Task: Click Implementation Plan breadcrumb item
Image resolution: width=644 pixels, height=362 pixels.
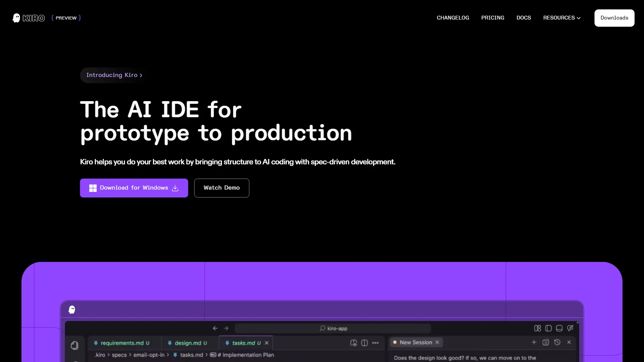Action: 242,355
